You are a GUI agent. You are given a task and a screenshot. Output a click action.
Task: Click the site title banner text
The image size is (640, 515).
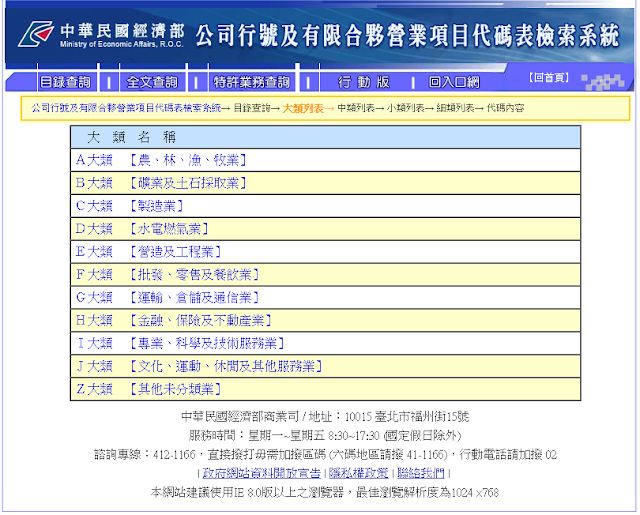tap(407, 36)
